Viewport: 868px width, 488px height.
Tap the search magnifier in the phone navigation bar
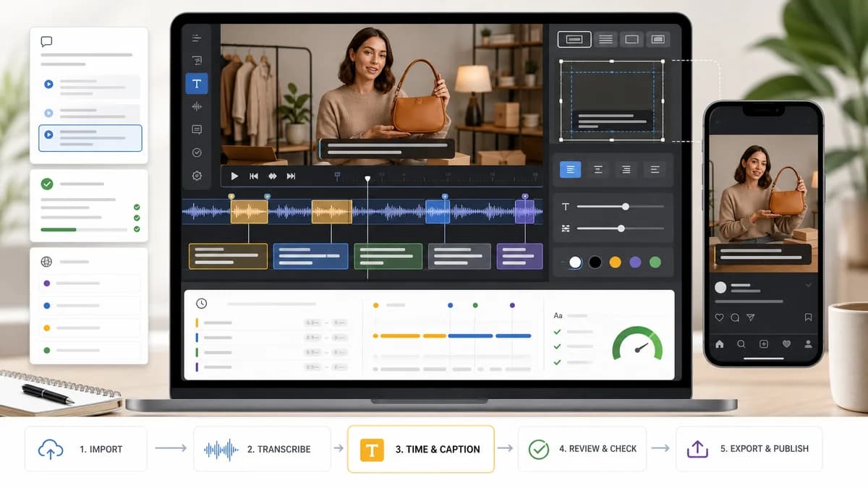pyautogui.click(x=741, y=344)
